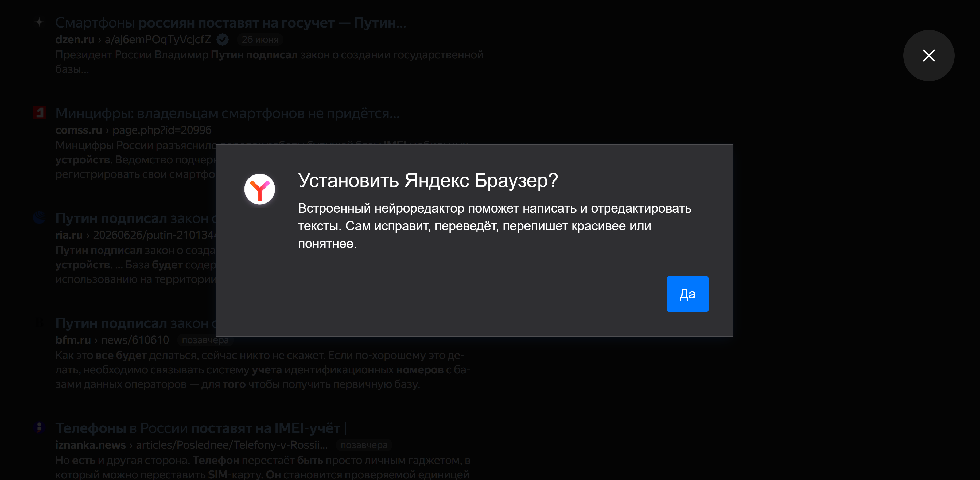Open the iznanka.news site link

click(91, 445)
